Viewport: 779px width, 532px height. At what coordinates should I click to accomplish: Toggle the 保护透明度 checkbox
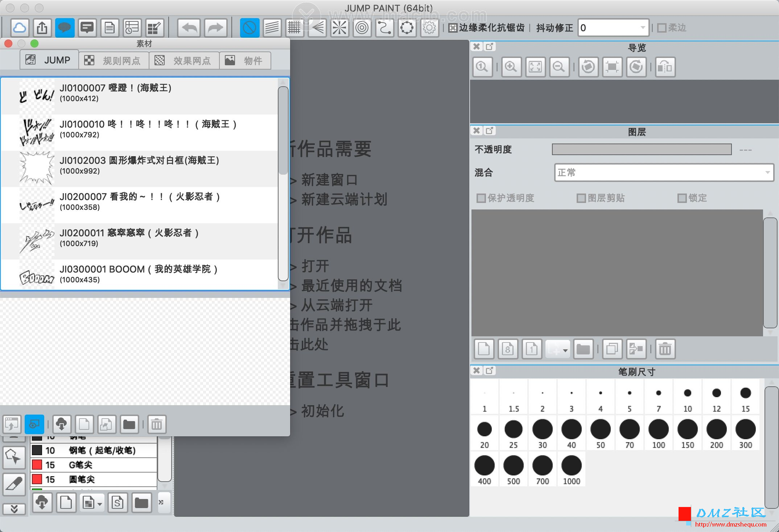point(481,198)
